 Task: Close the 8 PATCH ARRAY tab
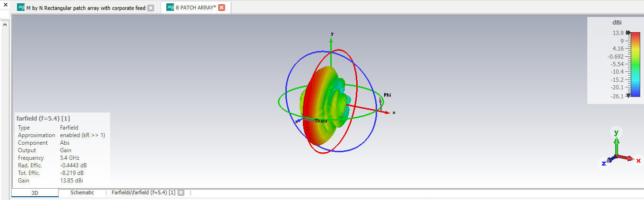pos(222,8)
